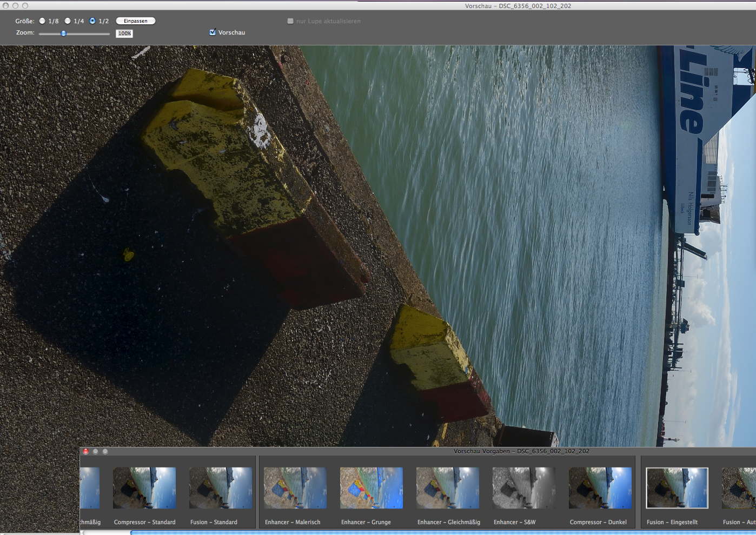Choose the Enhancer – Malerisch preset thumbnail
Screen dimensions: 756x535
pos(295,488)
